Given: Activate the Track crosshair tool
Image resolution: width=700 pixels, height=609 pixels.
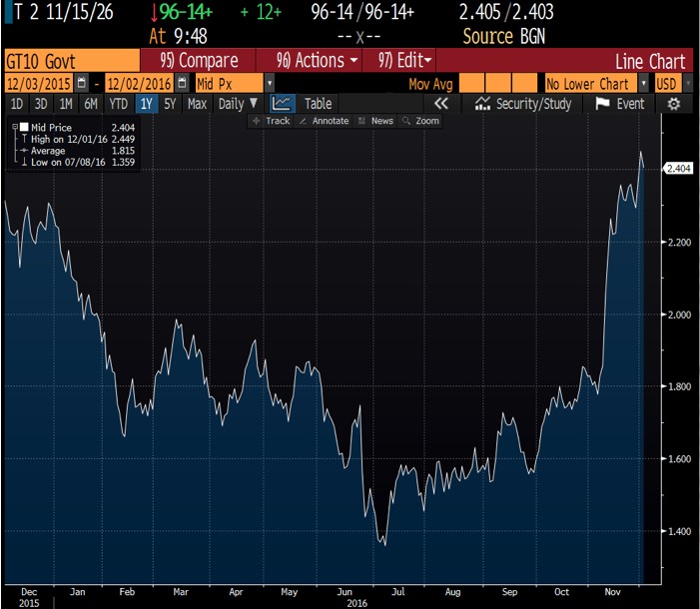Looking at the screenshot, I should pyautogui.click(x=271, y=121).
